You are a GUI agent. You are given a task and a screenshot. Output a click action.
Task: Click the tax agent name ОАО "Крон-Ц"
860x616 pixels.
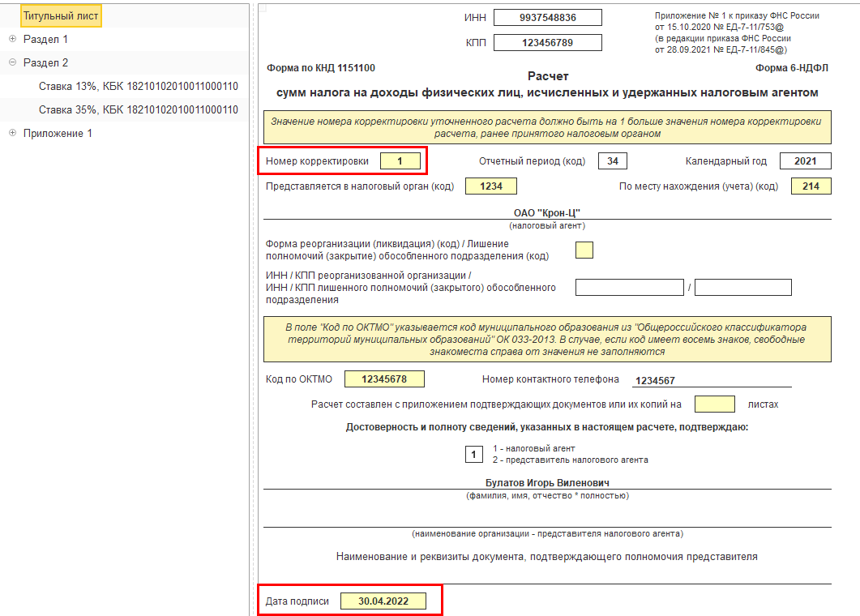pos(547,213)
